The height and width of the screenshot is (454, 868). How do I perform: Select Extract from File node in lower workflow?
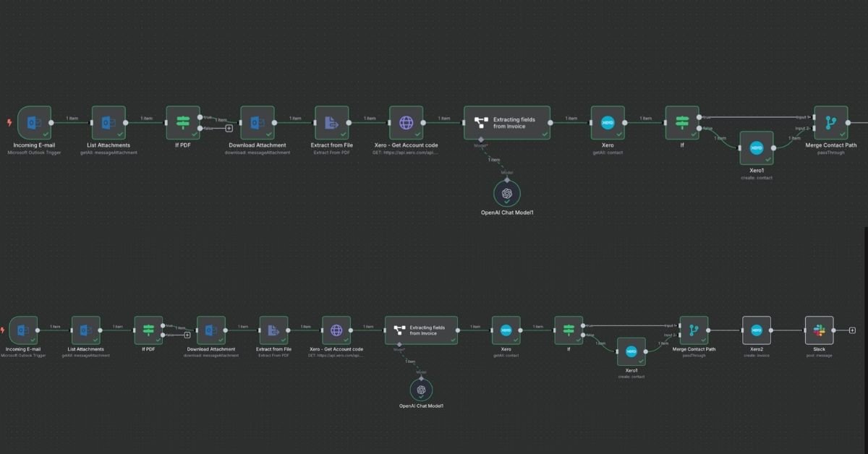(x=274, y=330)
